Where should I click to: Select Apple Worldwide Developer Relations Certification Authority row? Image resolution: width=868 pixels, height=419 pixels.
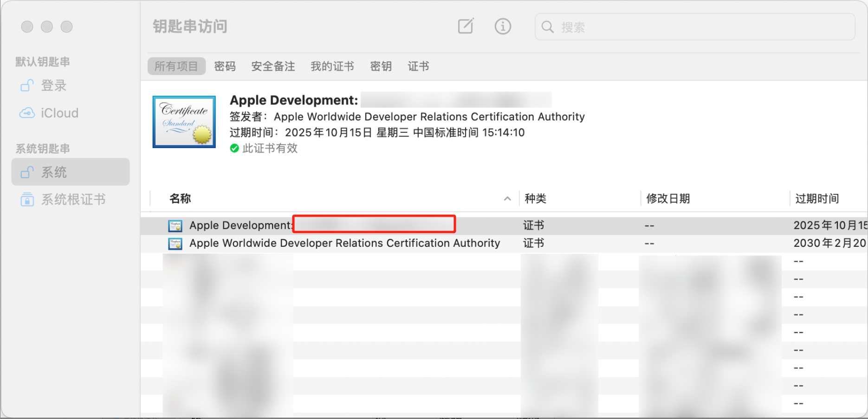coord(504,243)
